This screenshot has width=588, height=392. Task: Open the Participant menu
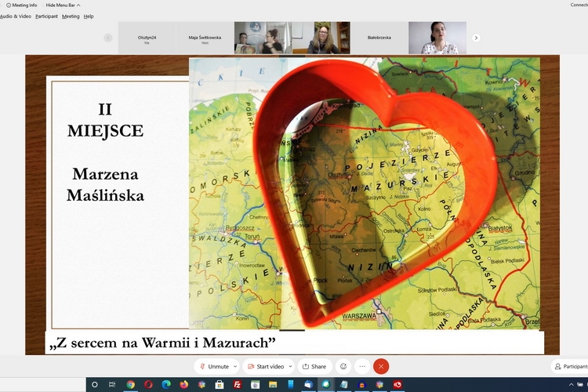click(46, 16)
